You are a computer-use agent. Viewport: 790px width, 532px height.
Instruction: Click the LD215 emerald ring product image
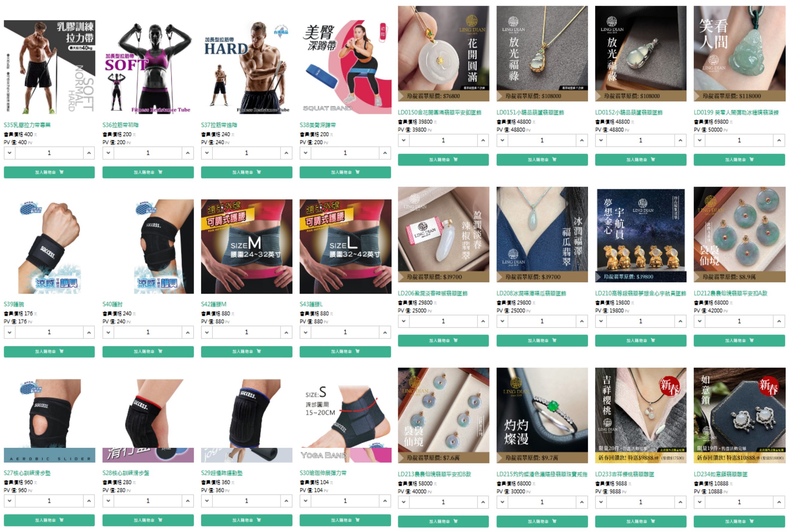coord(542,415)
